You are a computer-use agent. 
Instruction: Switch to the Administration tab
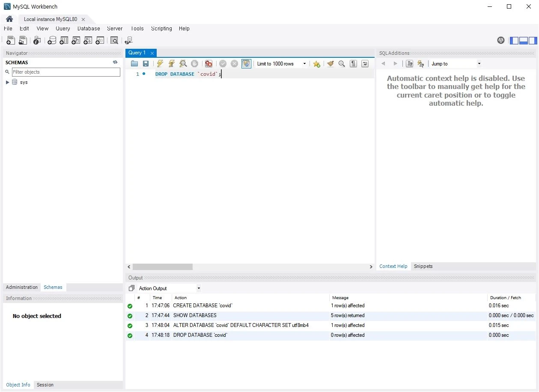(x=22, y=287)
